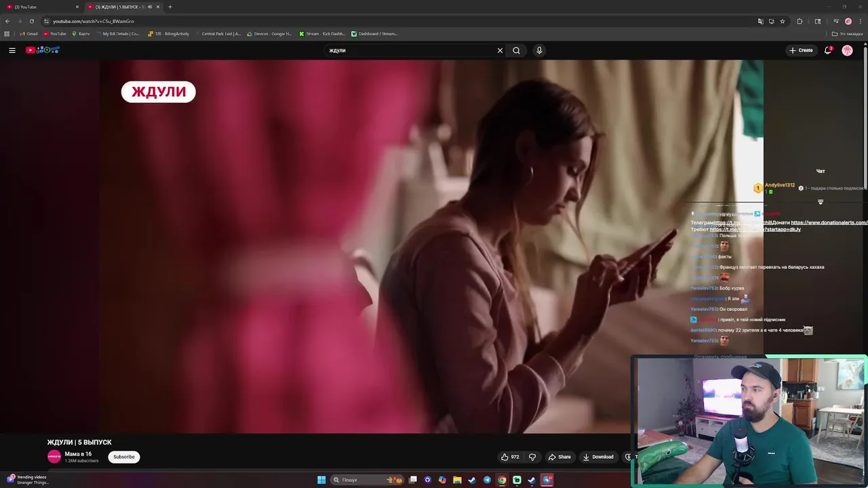Open the Gmail bookmark
The image size is (868, 488).
click(28, 34)
